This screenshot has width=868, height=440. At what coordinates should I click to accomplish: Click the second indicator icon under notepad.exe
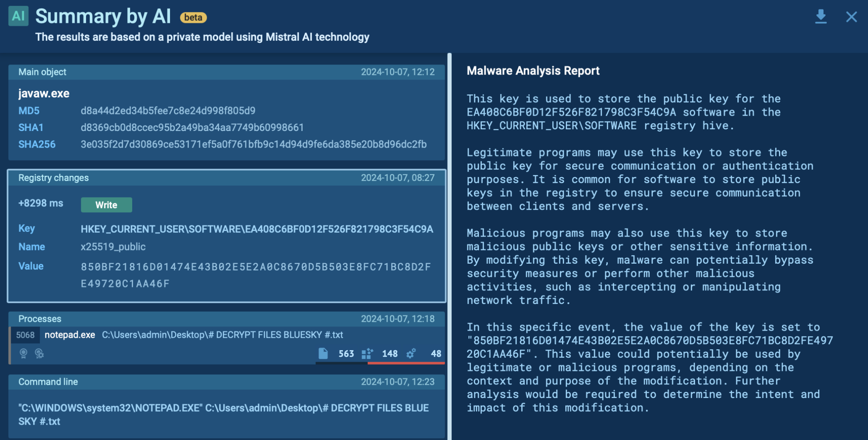pos(39,354)
